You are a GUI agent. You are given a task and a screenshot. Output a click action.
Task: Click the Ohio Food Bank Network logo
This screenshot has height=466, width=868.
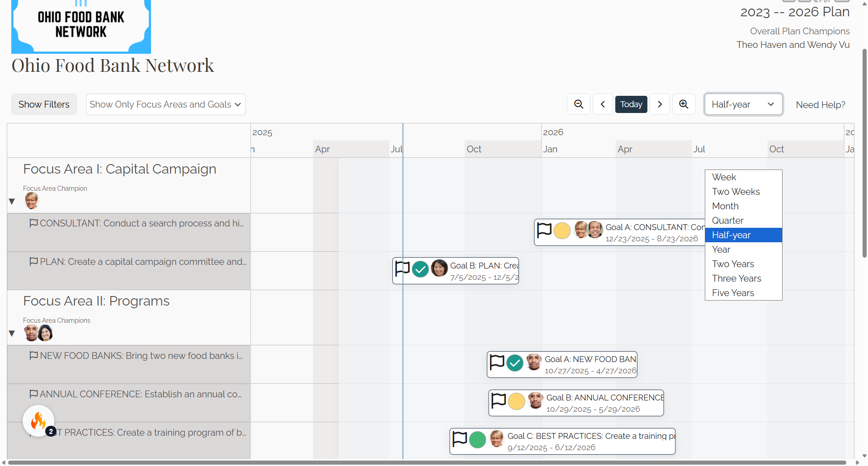81,26
